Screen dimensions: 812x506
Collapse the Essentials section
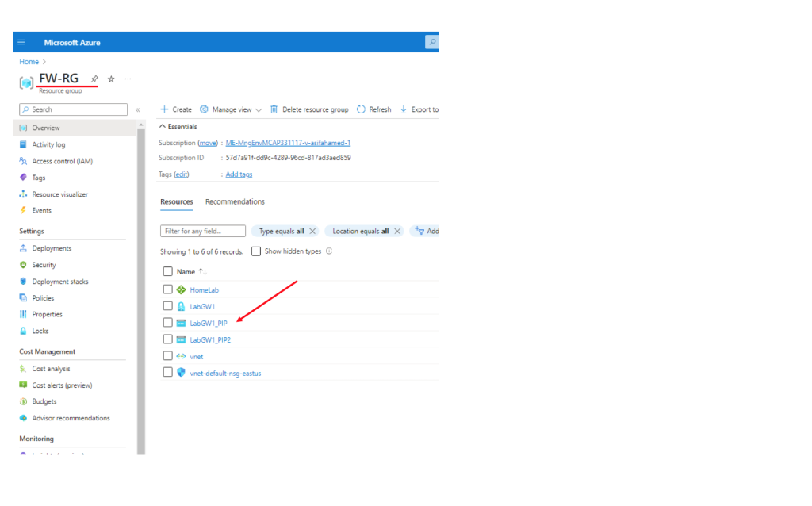pos(163,127)
